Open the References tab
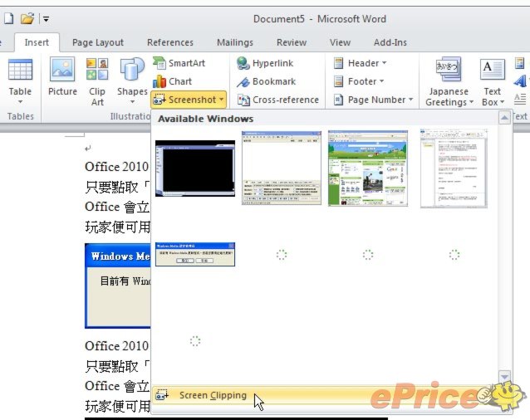The height and width of the screenshot is (420, 530). pyautogui.click(x=170, y=42)
